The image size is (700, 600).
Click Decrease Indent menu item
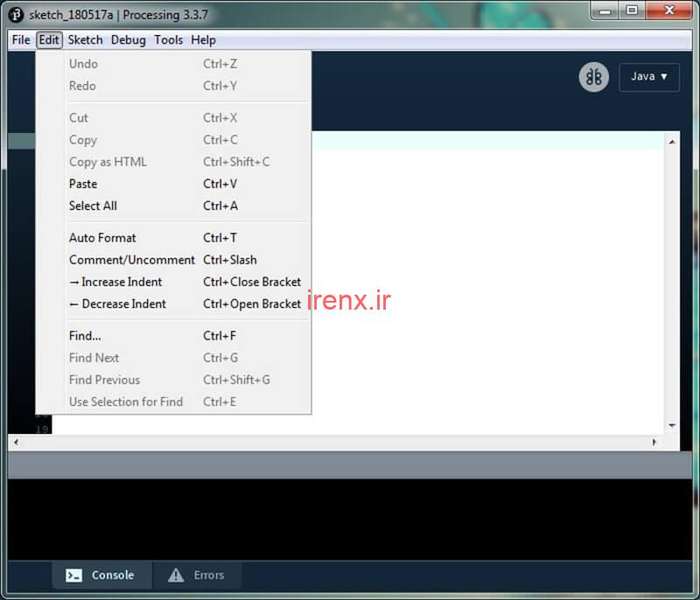pos(117,304)
